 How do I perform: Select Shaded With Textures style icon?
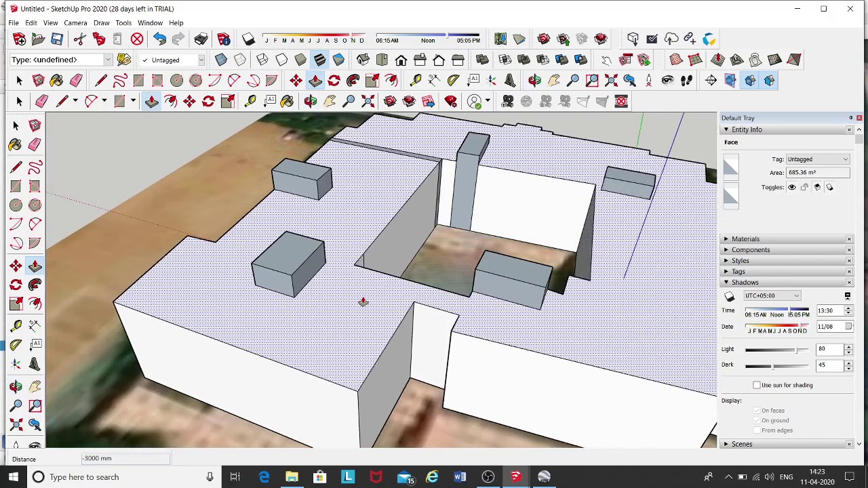[319, 60]
